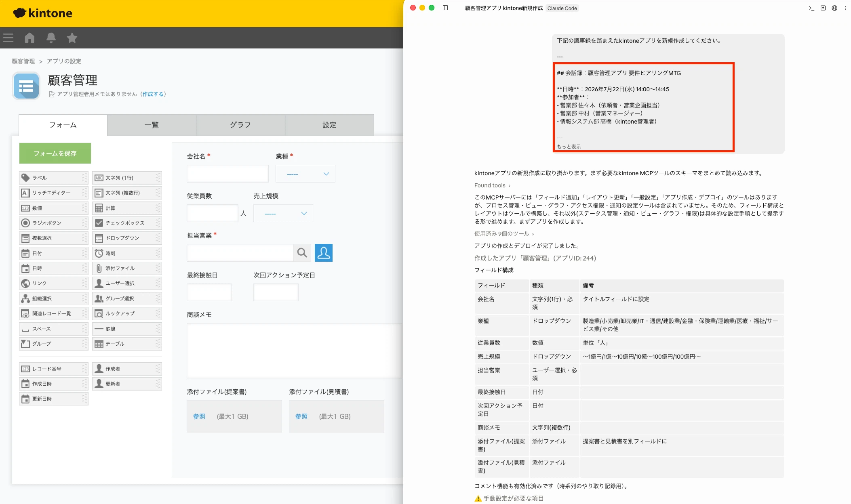Select the 日付 field item
Screen dimensions: 851x504
tap(53, 253)
